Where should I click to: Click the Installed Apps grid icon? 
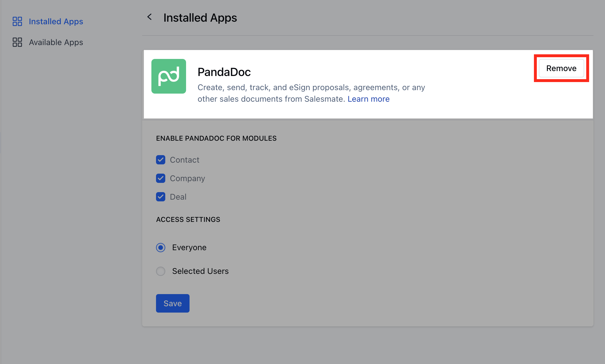pos(17,21)
